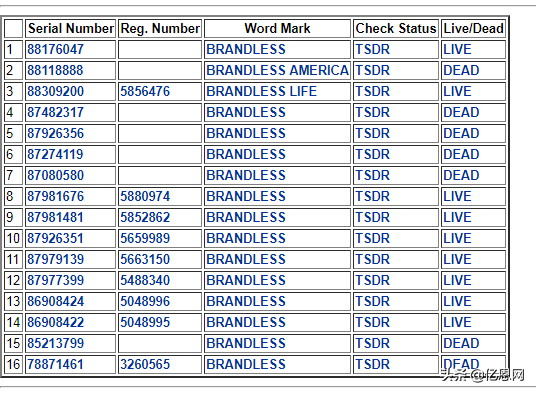Open serial number 88176047 link
Viewport: 536px width, 393px height.
click(55, 50)
